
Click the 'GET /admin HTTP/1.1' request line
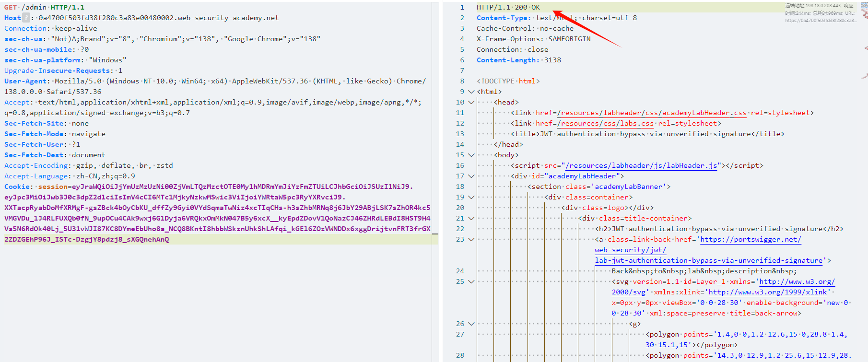click(44, 7)
